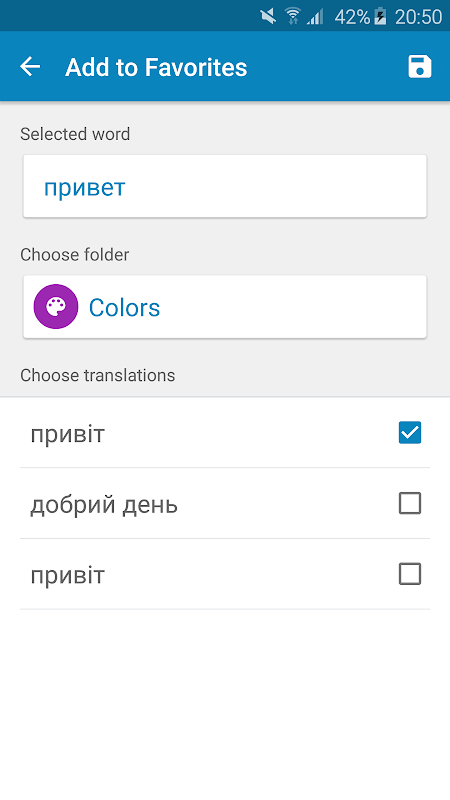Tap the 42% battery percentage text
The height and width of the screenshot is (800, 450).
tap(352, 17)
